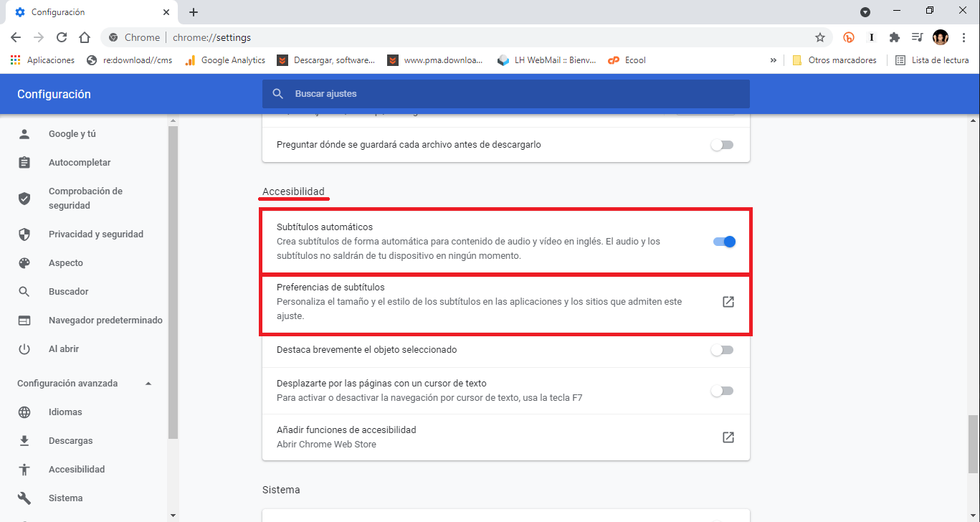Screen dimensions: 980x522
Task: Enable navegación por cursor de texto switch
Action: 723,391
